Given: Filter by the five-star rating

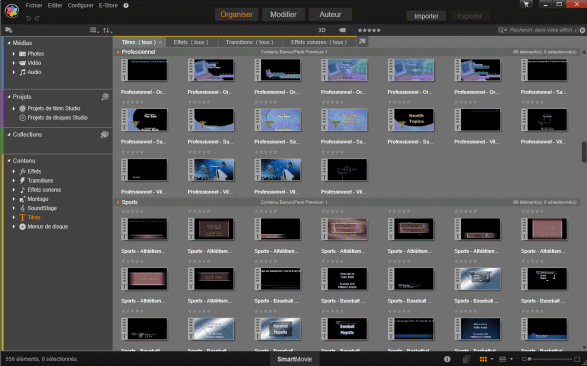Looking at the screenshot, I should click(x=369, y=30).
